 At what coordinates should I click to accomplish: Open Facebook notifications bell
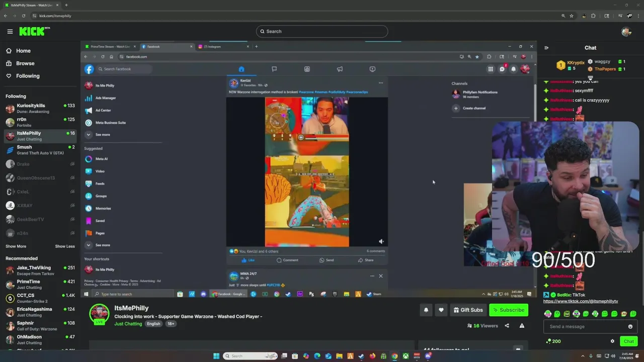(513, 69)
